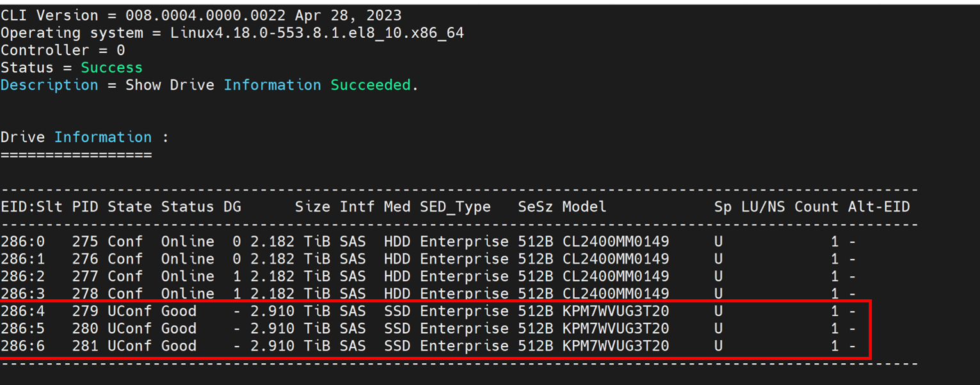
Task: Click the SSD media type for slot 286:4
Action: coord(397,311)
